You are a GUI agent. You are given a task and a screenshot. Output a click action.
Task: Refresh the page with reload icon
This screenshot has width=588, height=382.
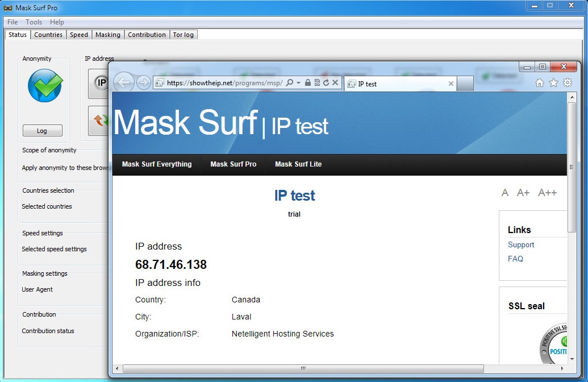326,82
